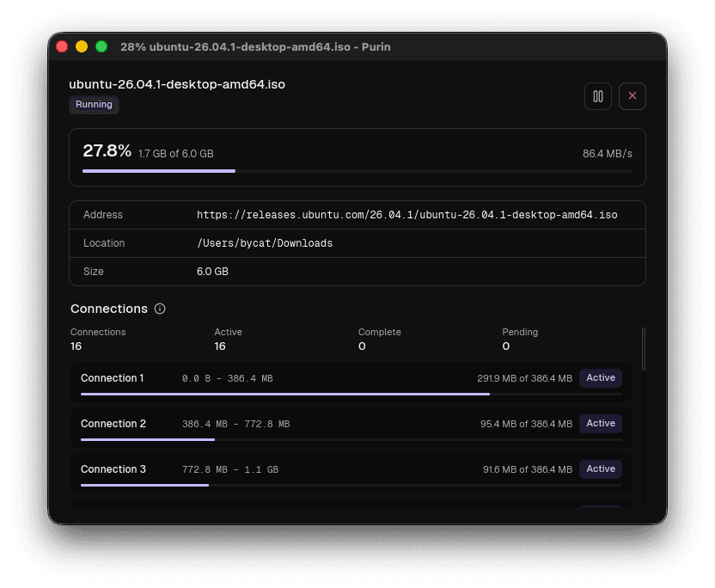Click the Active badge on Connection 2
Screen dimensions: 715x588
[601, 424]
